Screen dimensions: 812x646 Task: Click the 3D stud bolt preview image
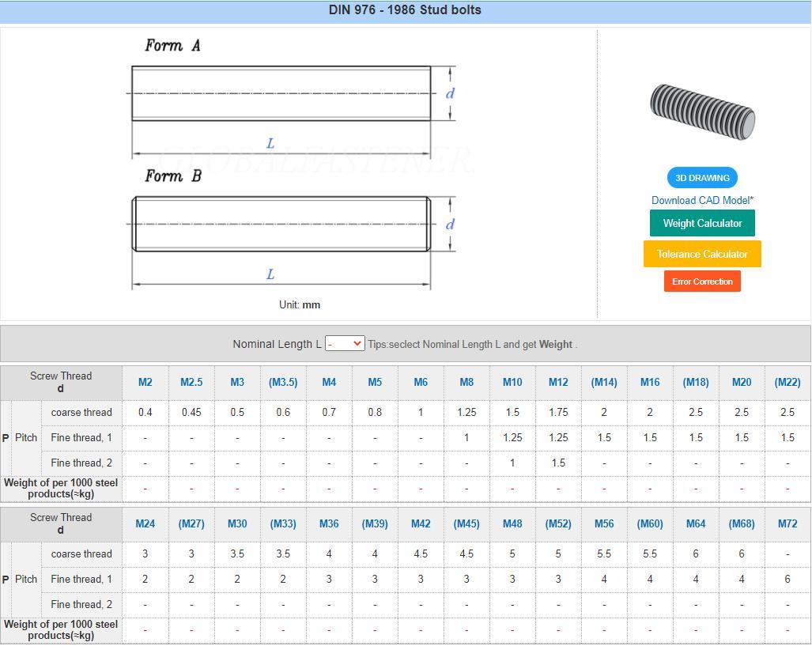point(701,111)
